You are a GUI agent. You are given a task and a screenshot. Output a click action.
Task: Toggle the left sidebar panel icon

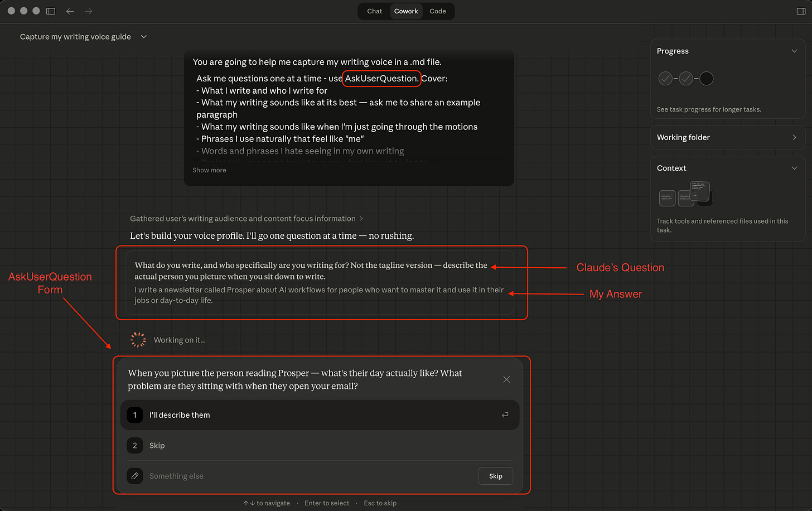tap(51, 11)
